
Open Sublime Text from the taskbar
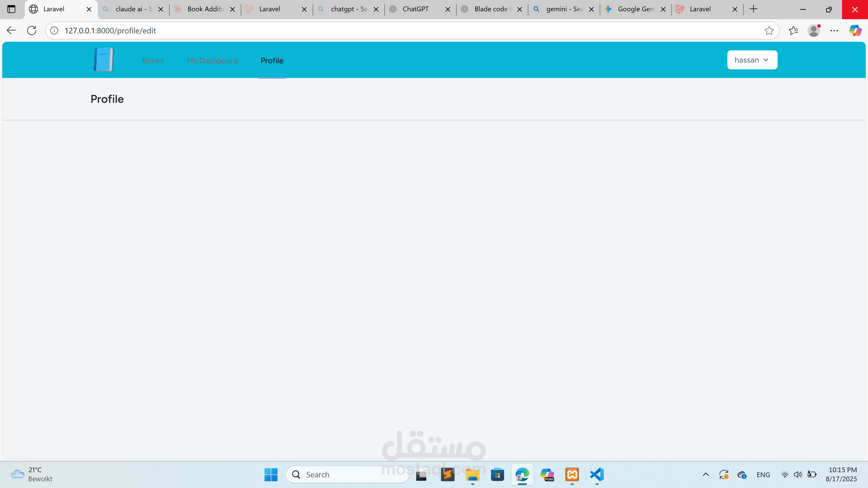tap(448, 474)
